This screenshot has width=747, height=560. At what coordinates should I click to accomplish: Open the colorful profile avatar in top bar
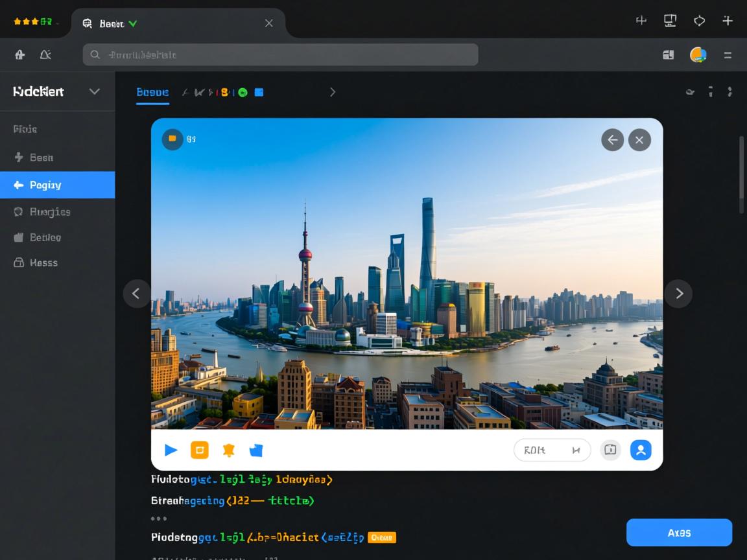698,55
